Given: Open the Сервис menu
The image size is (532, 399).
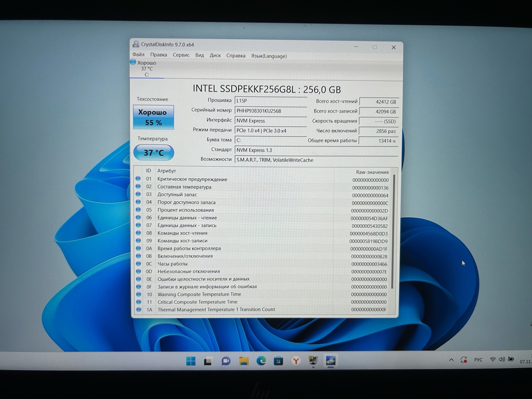Looking at the screenshot, I should click(x=181, y=55).
